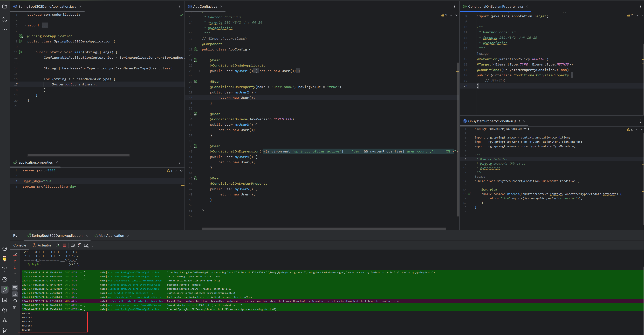Image resolution: width=644 pixels, height=335 pixels.
Task: Click warnings indicator showing 2 in AppConfig.java
Action: tap(444, 15)
